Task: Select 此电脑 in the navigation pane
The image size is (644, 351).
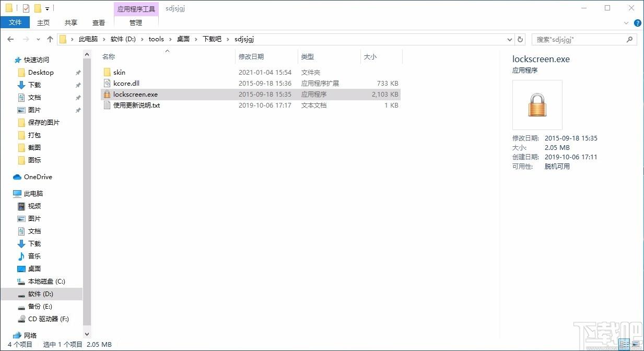Action: coord(33,193)
